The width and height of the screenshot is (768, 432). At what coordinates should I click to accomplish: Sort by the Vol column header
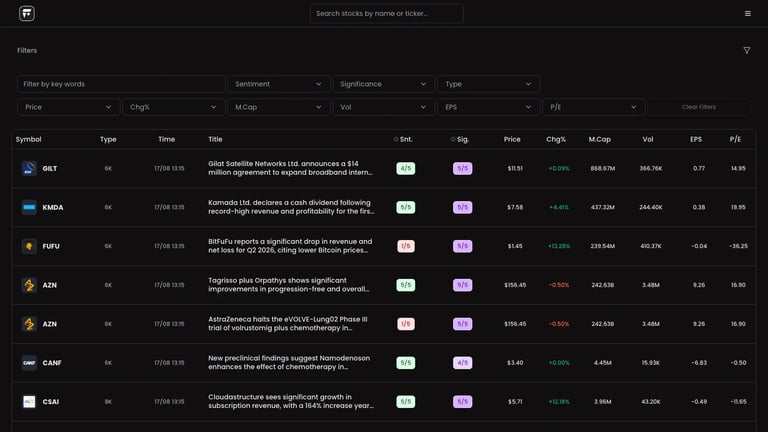coord(648,139)
